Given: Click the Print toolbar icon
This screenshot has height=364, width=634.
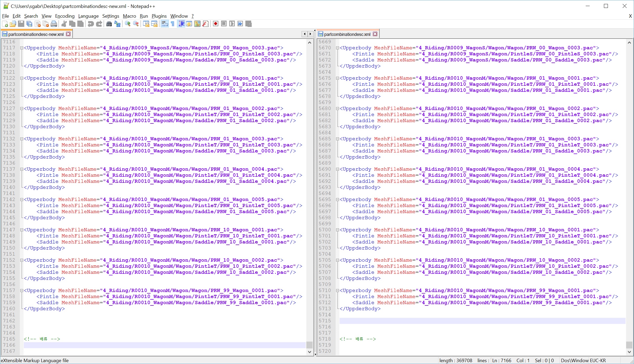Looking at the screenshot, I should click(x=54, y=24).
